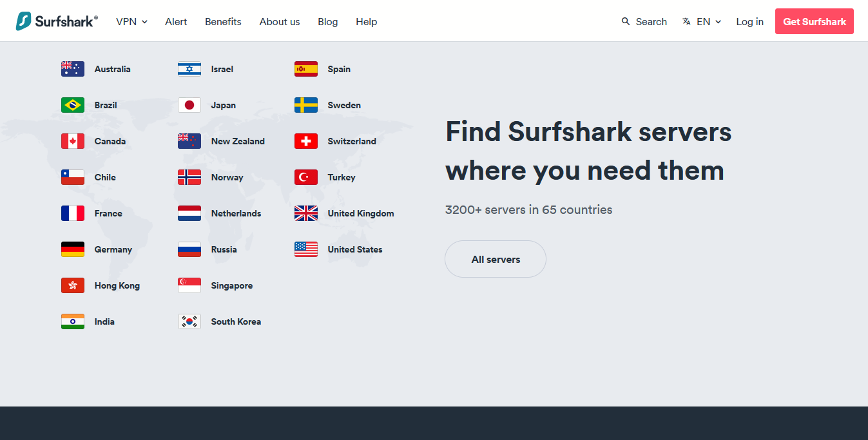
Task: Click the Get Surfshark button
Action: pyautogui.click(x=815, y=21)
